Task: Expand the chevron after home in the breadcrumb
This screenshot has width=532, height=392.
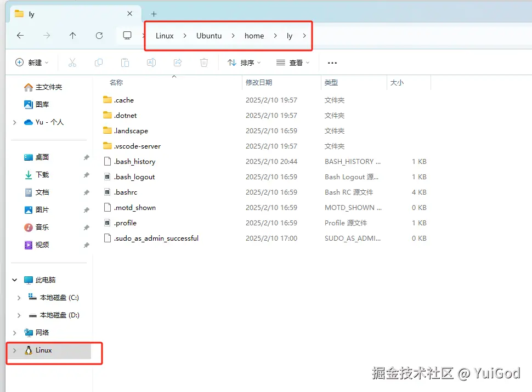Action: [275, 36]
